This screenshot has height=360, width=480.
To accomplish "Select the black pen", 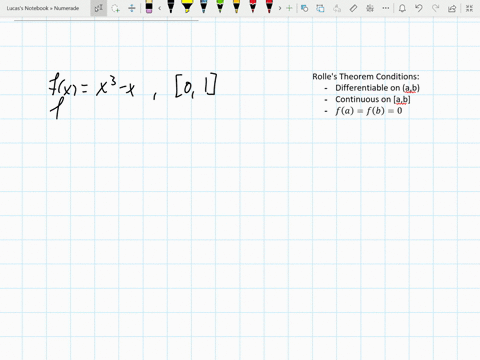I will click(x=171, y=6).
